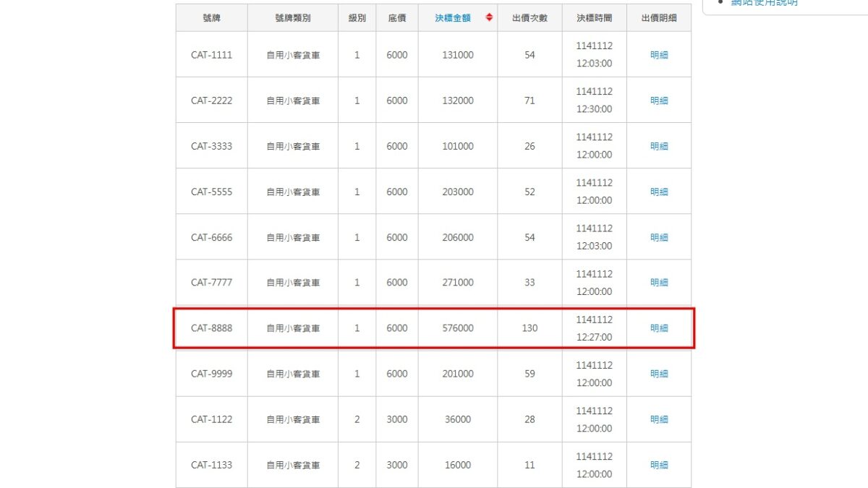Click the 576000 bid amount cell
The height and width of the screenshot is (488, 868).
tap(458, 328)
